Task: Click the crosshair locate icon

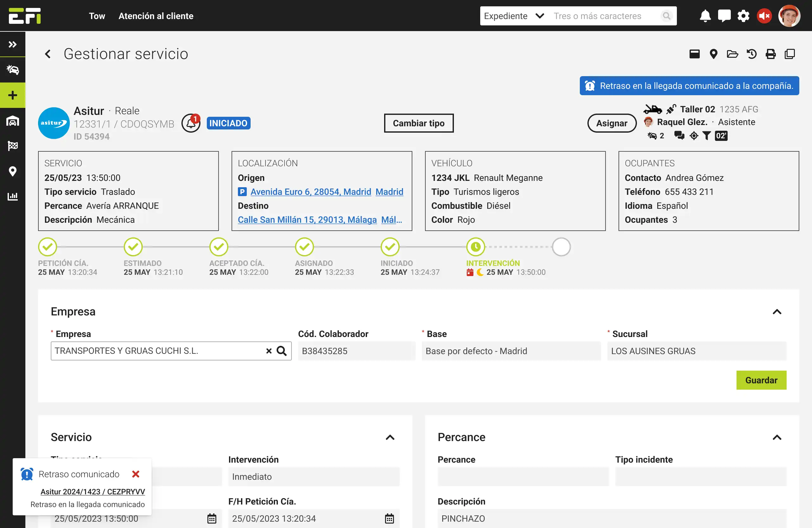Action: point(694,136)
